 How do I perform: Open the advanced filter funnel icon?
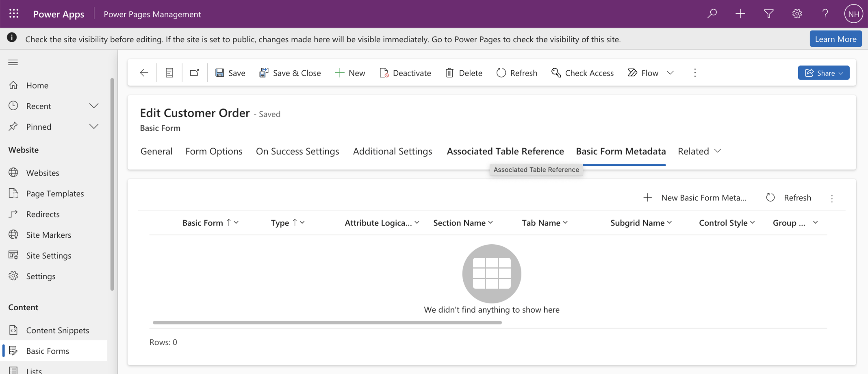(768, 14)
